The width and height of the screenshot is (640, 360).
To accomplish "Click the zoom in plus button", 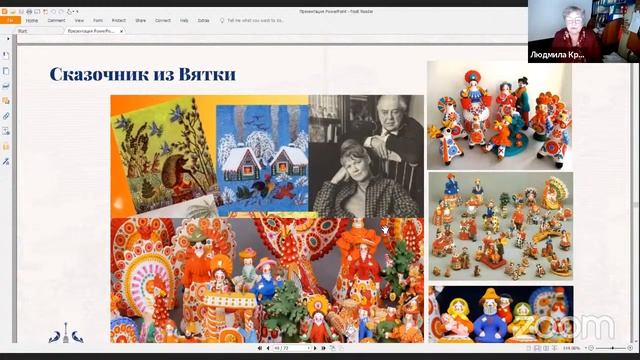I will click(x=630, y=348).
